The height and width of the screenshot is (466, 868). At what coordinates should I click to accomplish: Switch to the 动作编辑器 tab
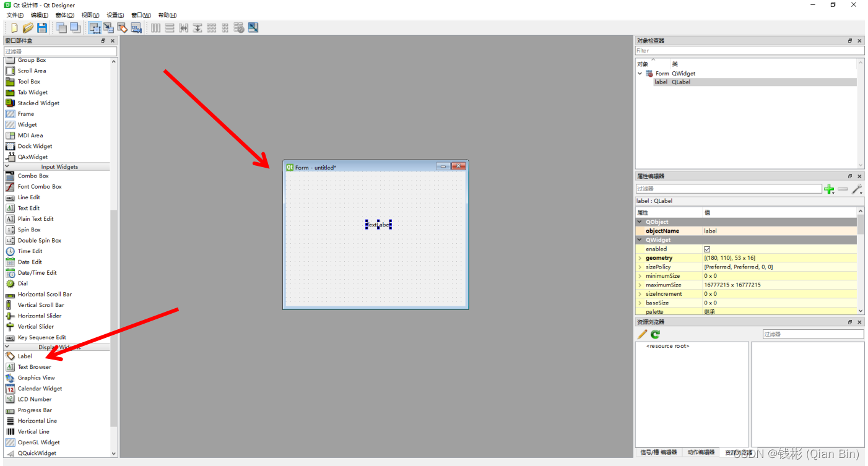pos(701,452)
